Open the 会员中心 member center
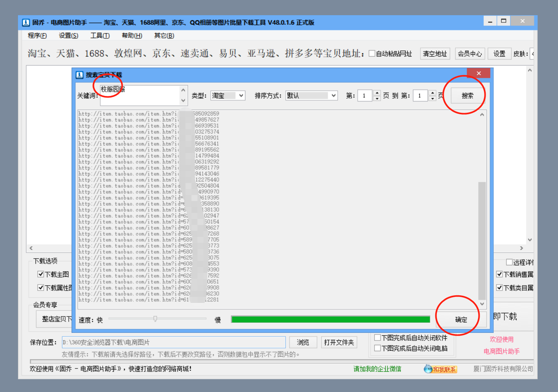The image size is (558, 392). [470, 53]
